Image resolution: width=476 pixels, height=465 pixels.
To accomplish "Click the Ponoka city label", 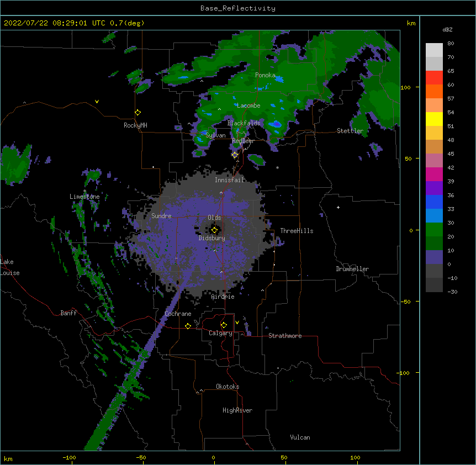I will click(x=265, y=75).
